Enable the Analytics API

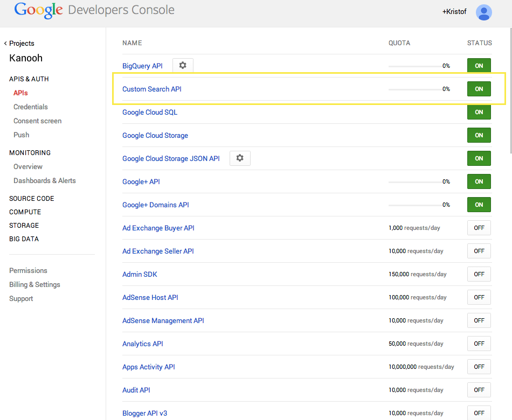[479, 344]
